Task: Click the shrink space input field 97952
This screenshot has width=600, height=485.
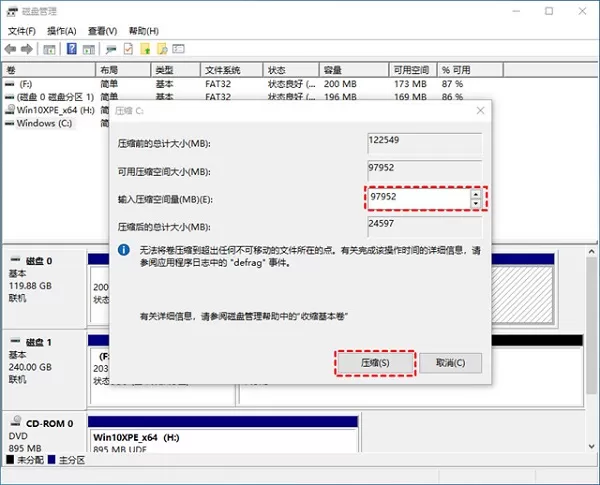Action: (x=418, y=198)
